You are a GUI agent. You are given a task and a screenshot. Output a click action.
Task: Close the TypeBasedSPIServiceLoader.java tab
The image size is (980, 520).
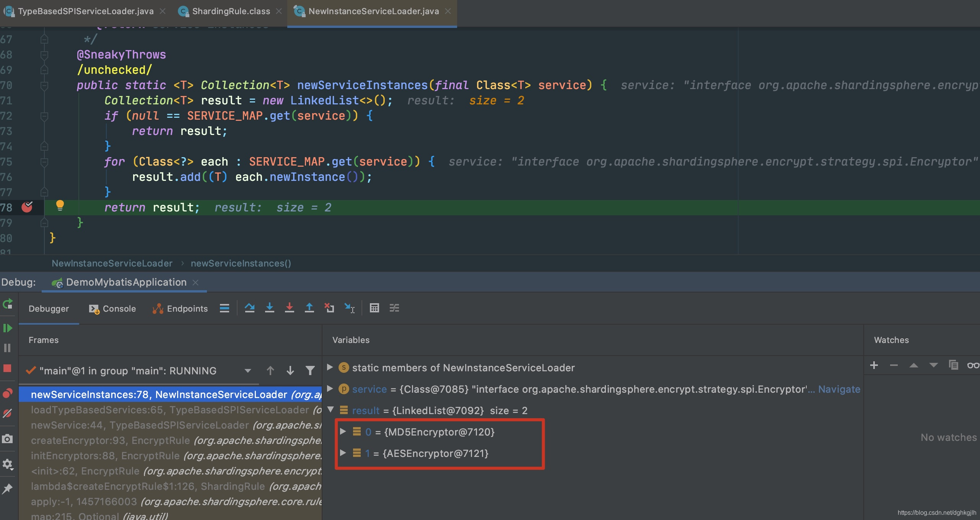coord(163,11)
